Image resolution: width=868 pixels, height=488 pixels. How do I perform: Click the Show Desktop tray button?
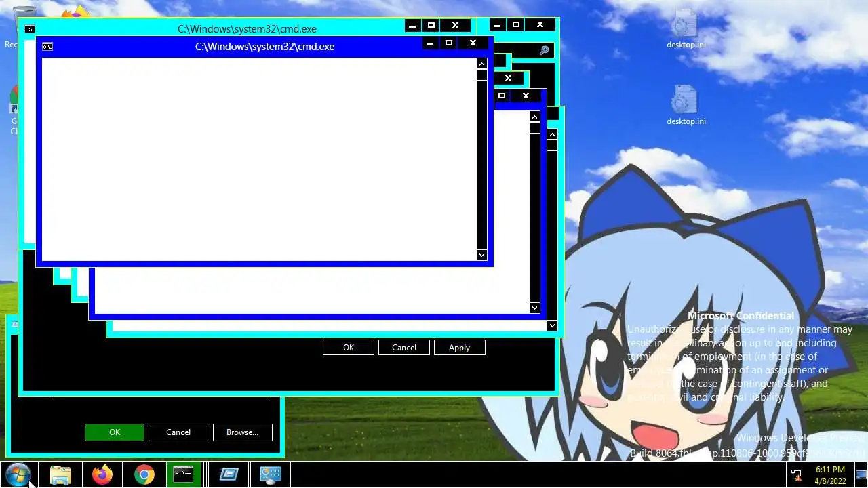click(861, 474)
